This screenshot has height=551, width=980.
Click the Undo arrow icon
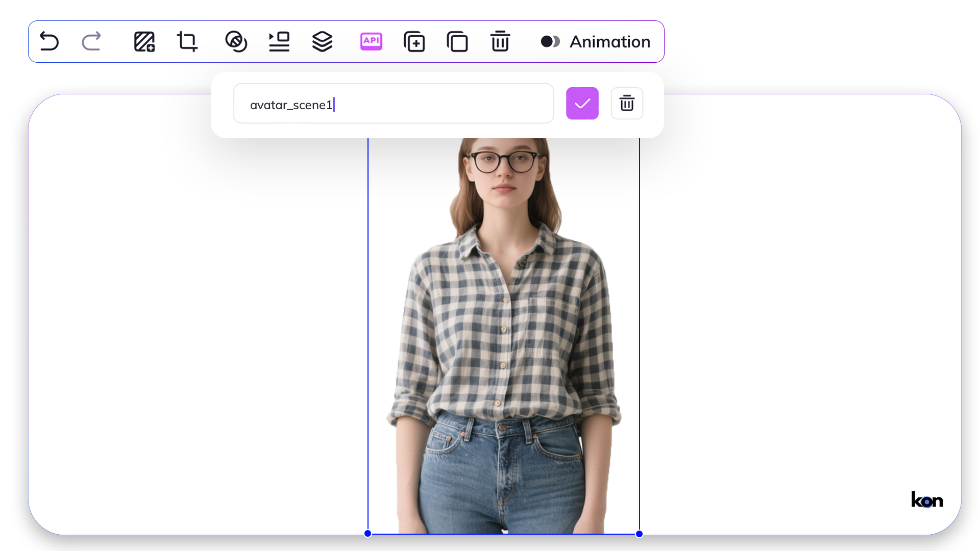[x=50, y=41]
